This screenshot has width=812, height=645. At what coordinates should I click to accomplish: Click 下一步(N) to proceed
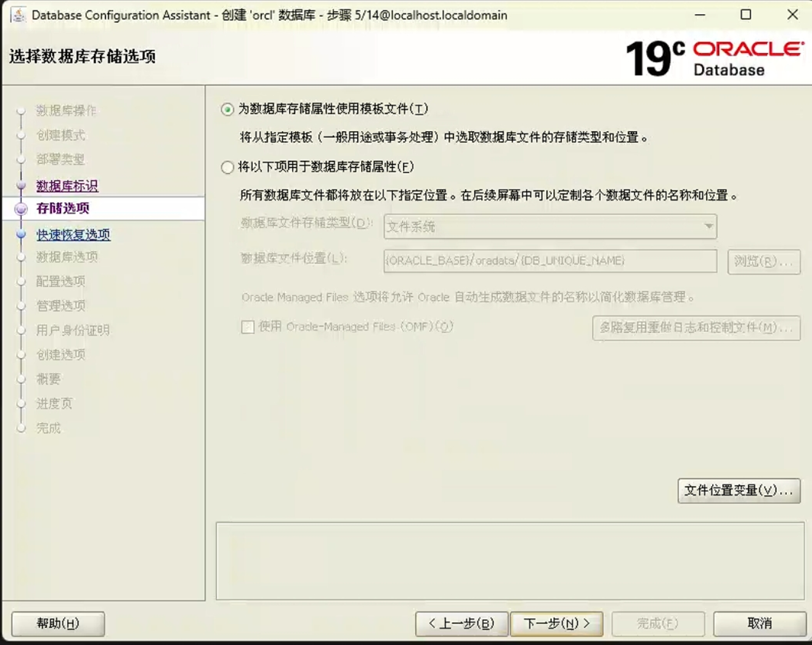pos(556,623)
